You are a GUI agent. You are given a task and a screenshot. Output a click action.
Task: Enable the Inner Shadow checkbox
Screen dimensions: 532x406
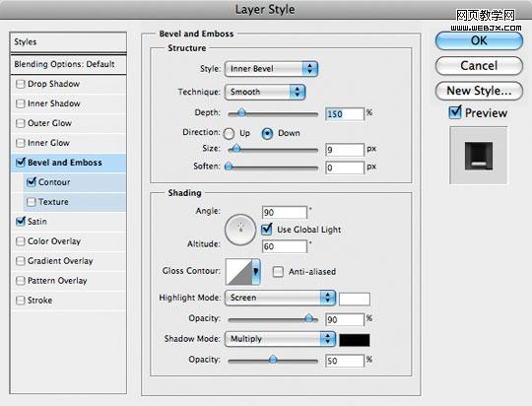point(21,103)
